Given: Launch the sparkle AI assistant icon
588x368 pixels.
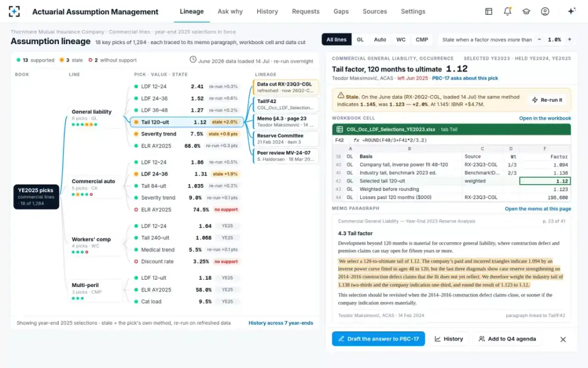Looking at the screenshot, I should 571,11.
